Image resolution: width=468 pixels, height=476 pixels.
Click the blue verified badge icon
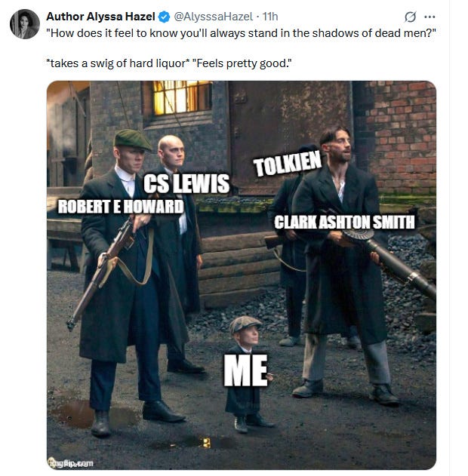[x=165, y=17]
